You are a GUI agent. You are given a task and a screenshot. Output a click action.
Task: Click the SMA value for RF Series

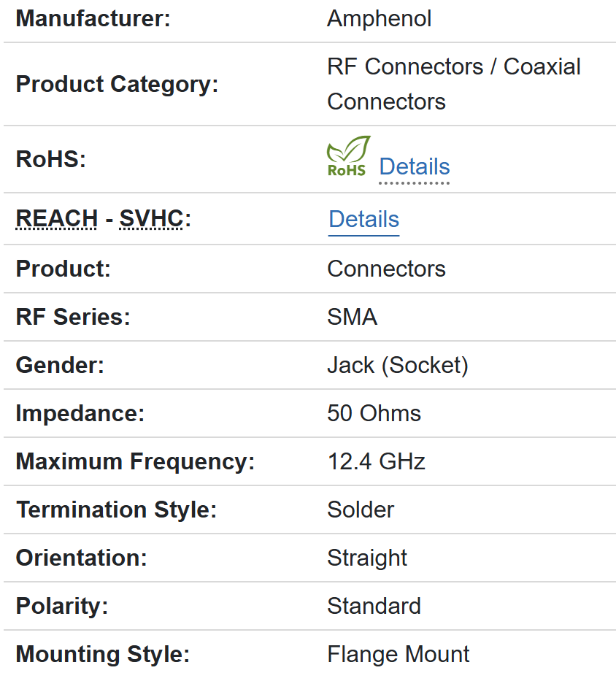[x=352, y=317]
